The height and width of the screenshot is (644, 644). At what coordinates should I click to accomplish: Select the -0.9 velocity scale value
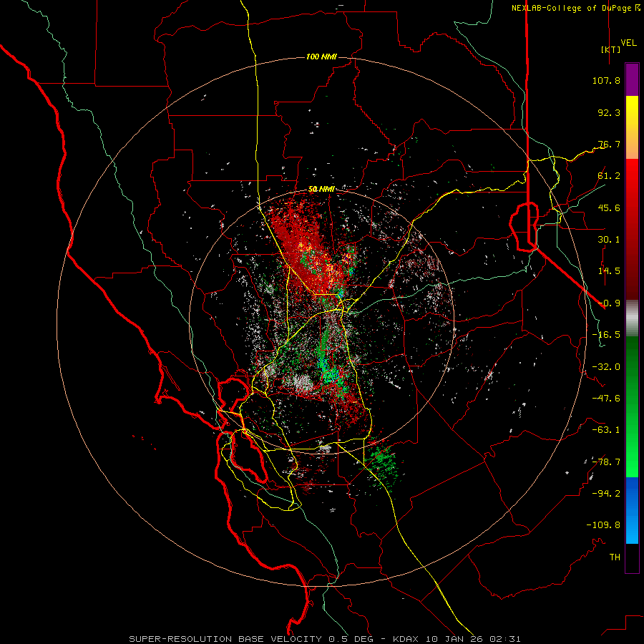click(609, 303)
